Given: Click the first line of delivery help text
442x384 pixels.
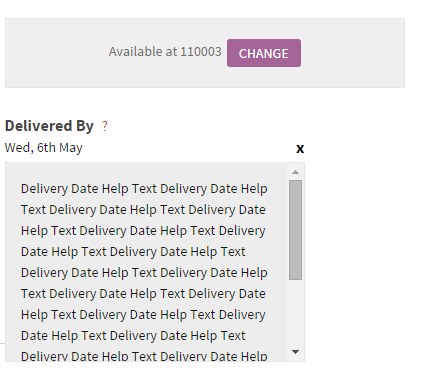Looking at the screenshot, I should tap(144, 189).
